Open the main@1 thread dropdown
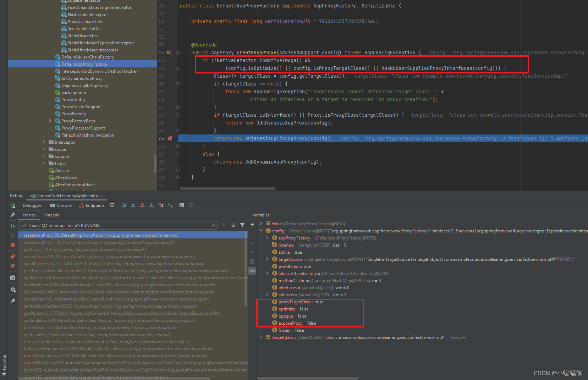 [213, 225]
